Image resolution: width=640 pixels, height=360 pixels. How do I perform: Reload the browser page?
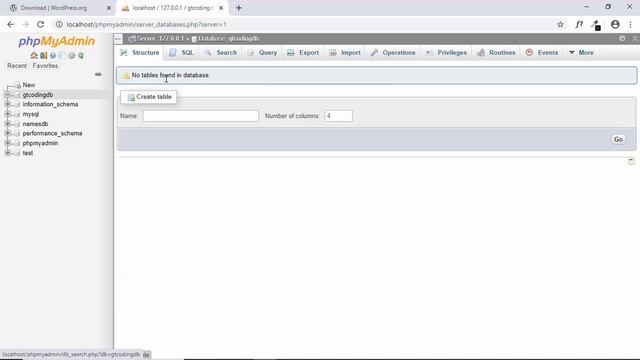(40, 24)
